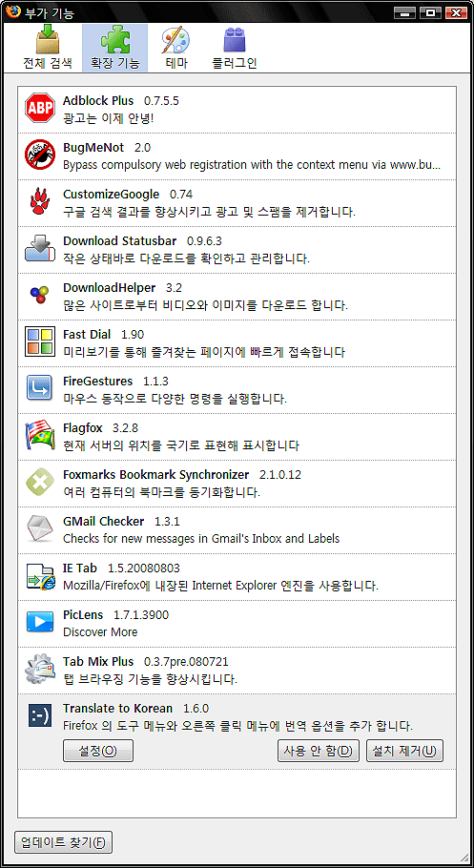This screenshot has width=474, height=868.
Task: Click the FireGestures blue arrow icon
Action: tap(40, 388)
